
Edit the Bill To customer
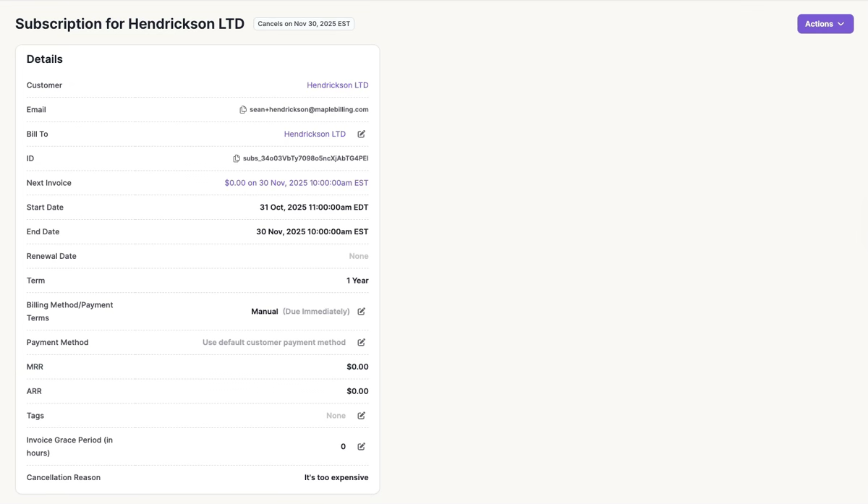(361, 134)
